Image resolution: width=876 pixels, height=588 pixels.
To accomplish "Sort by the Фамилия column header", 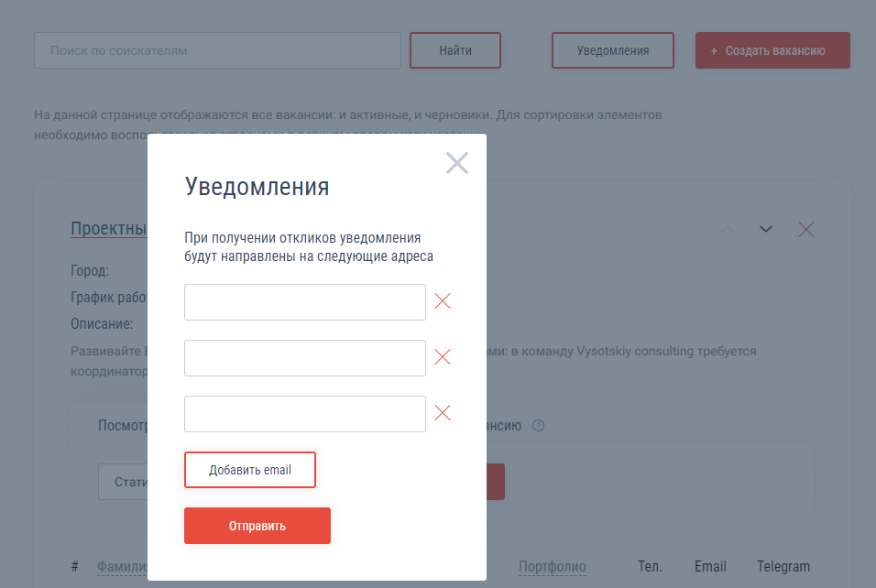I will click(x=122, y=567).
